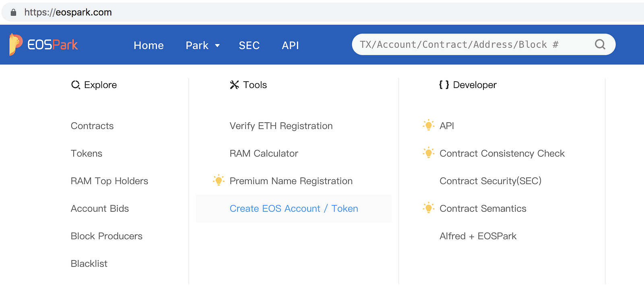The height and width of the screenshot is (287, 644).
Task: Go to the SEC nav item
Action: [249, 45]
